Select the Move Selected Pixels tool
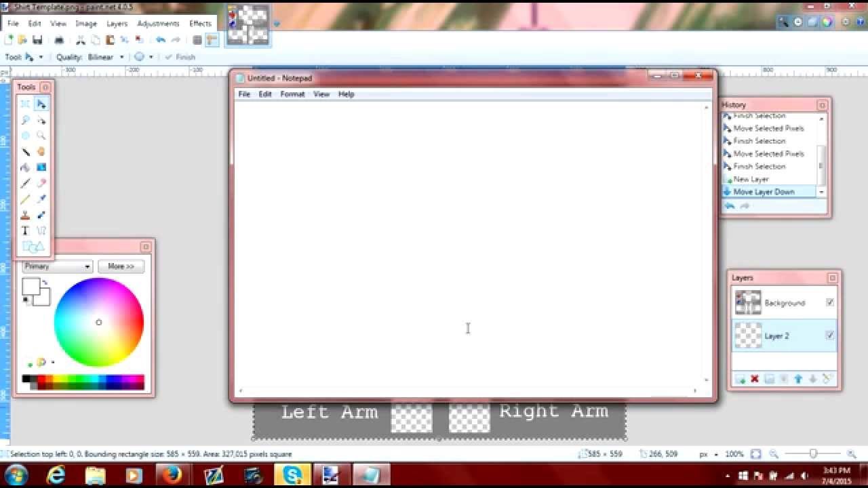Viewport: 868px width, 488px height. (41, 104)
